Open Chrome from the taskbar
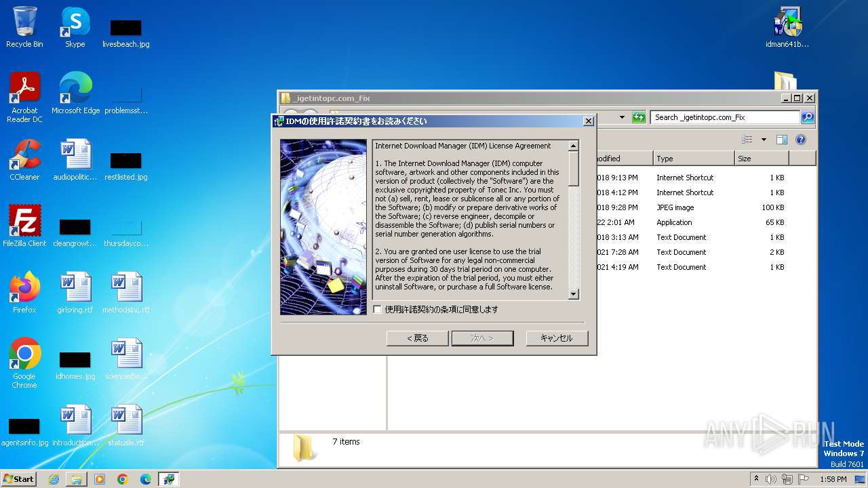Viewport: 868px width, 488px height. pos(123,479)
